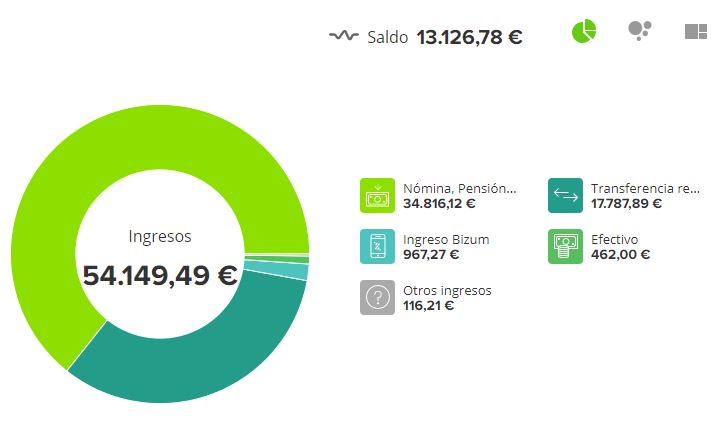Viewport: 713px width, 441px height.
Task: Click the Otros ingresos question mark icon
Action: 377,297
